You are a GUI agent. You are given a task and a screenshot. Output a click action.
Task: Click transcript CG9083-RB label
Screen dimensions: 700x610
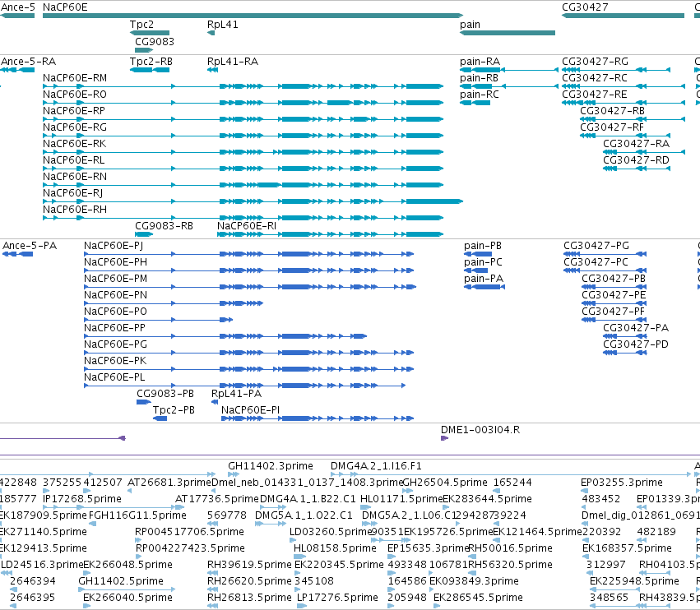coord(165,226)
